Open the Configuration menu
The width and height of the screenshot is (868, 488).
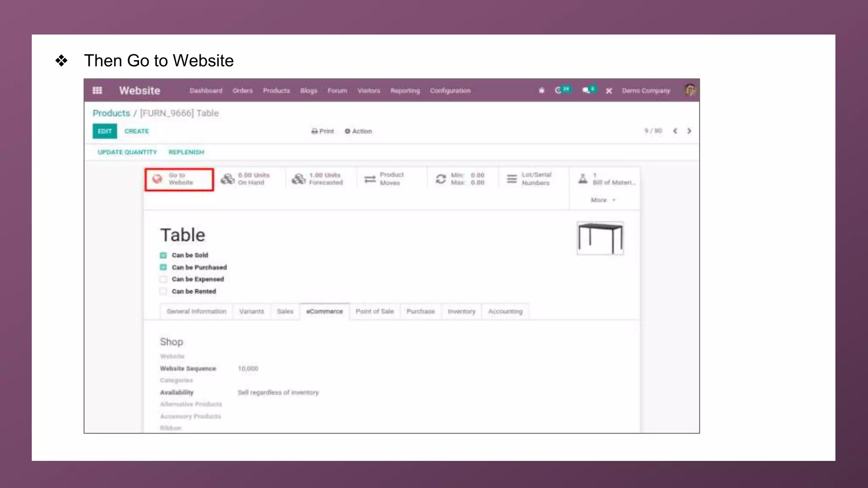coord(450,91)
